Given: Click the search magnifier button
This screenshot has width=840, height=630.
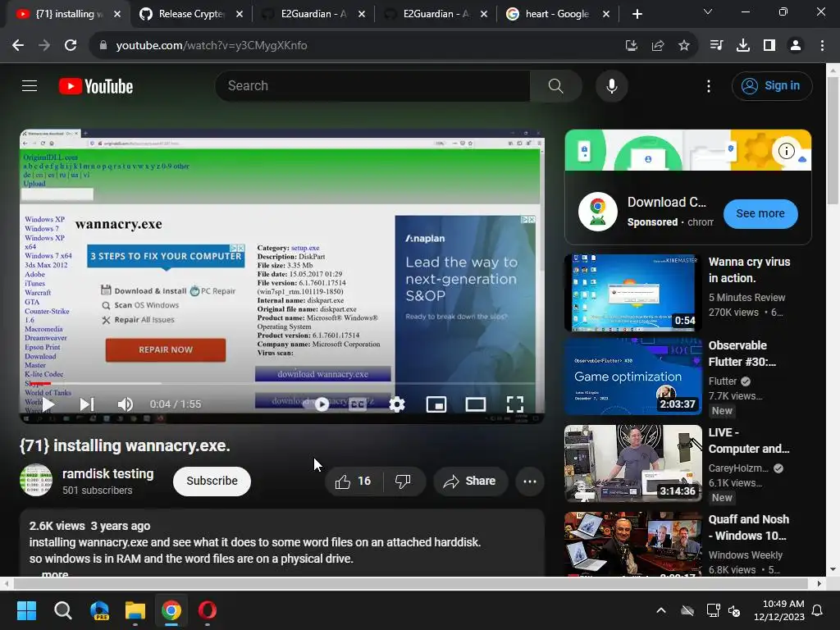Looking at the screenshot, I should (x=555, y=85).
